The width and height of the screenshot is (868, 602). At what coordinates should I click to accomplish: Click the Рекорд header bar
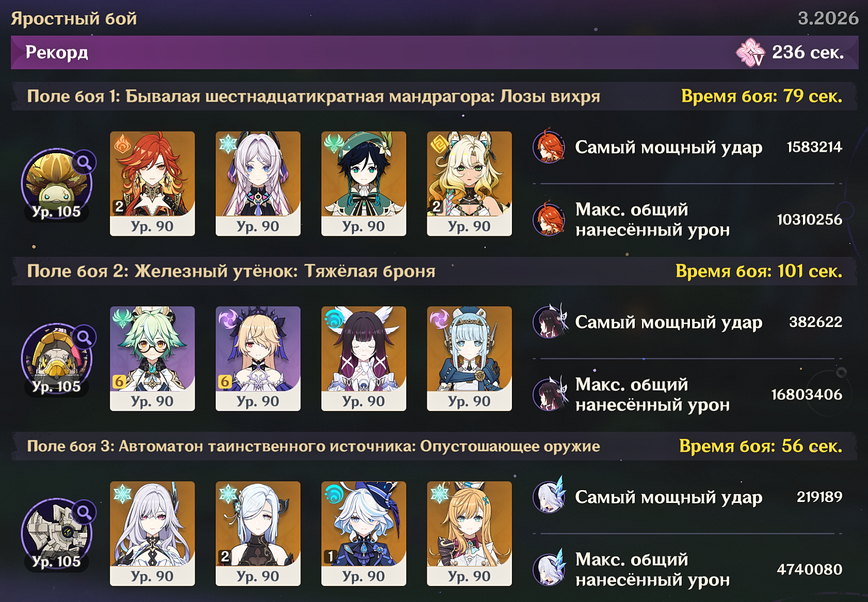pos(435,52)
